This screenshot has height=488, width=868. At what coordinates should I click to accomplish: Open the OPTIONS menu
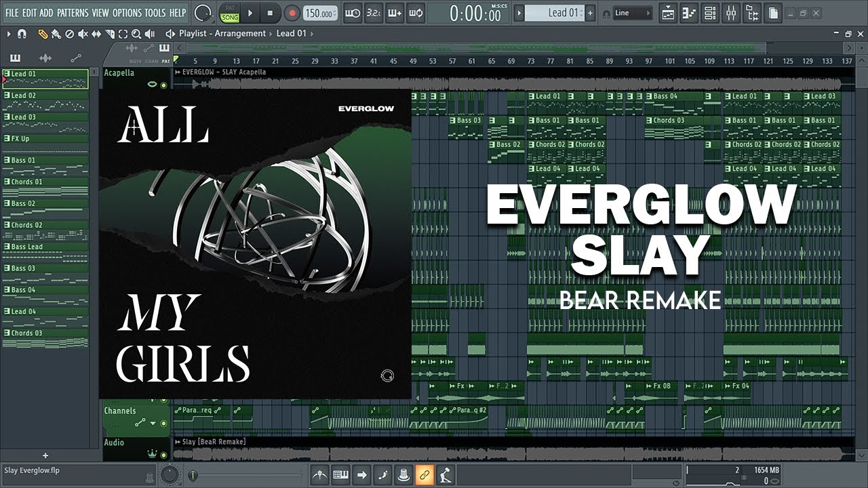pyautogui.click(x=127, y=13)
